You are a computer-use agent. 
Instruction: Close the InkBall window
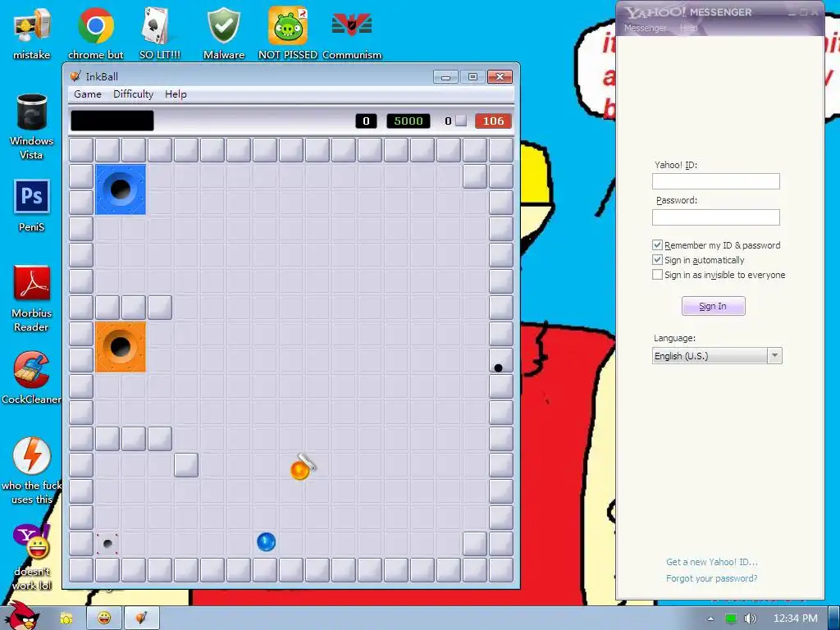(x=500, y=76)
